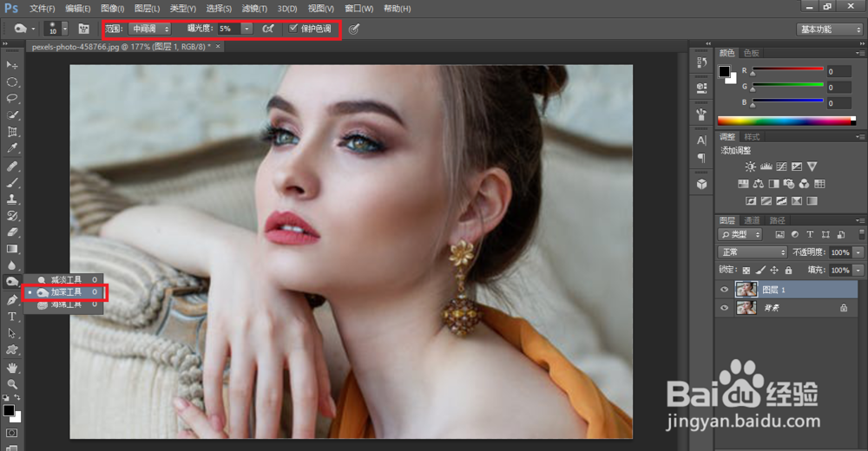The height and width of the screenshot is (451, 868).
Task: Hide the 背景 layer visibility
Action: pyautogui.click(x=724, y=308)
